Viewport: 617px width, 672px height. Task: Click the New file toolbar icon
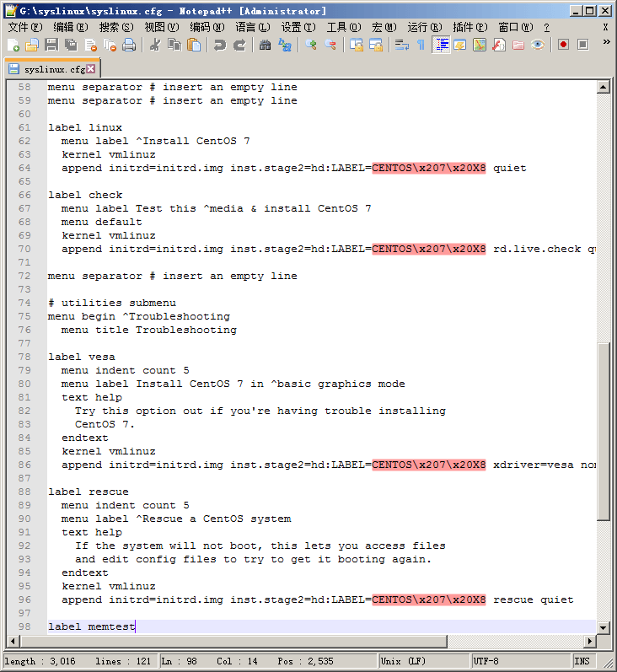(13, 46)
